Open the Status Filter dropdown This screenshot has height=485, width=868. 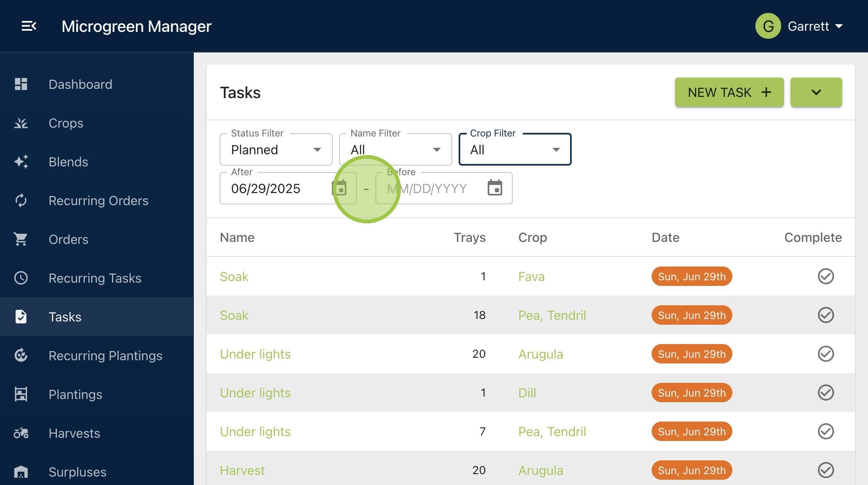(276, 149)
